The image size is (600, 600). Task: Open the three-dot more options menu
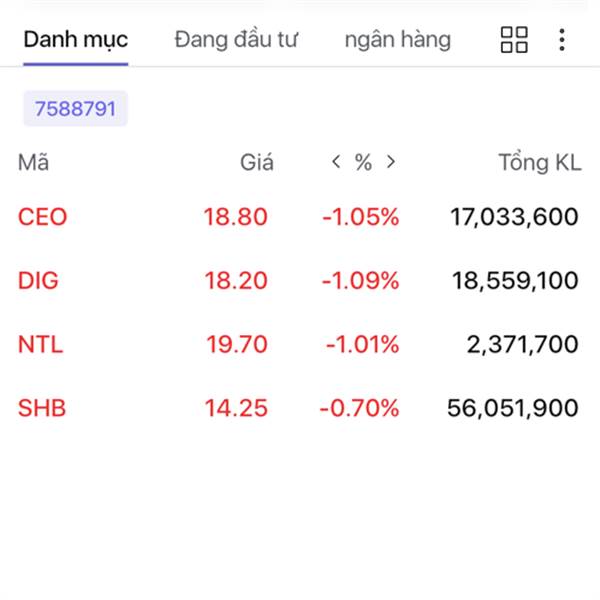click(561, 39)
